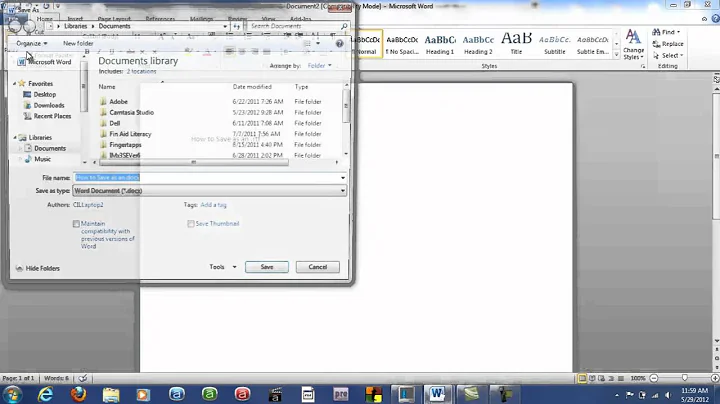Click the Add a tag link
Image resolution: width=720 pixels, height=404 pixels.
(214, 205)
